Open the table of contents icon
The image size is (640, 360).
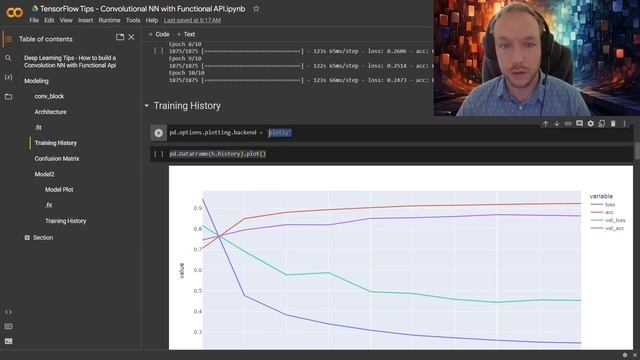point(8,39)
